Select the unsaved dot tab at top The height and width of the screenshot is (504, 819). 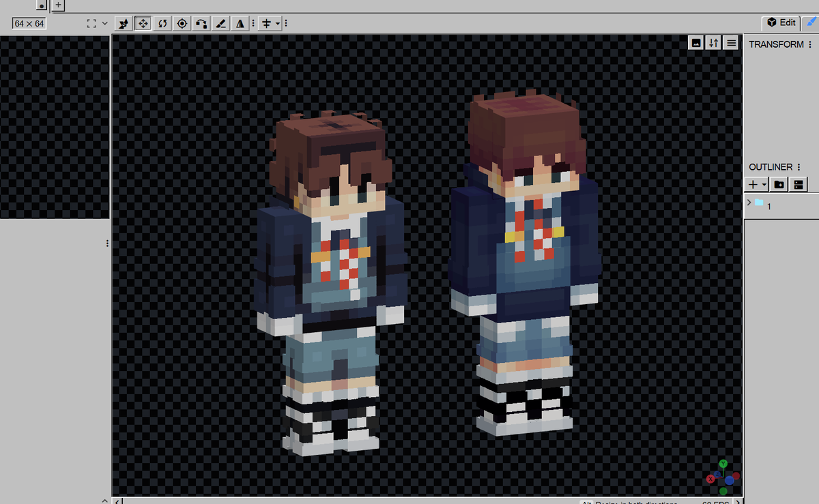coord(42,5)
